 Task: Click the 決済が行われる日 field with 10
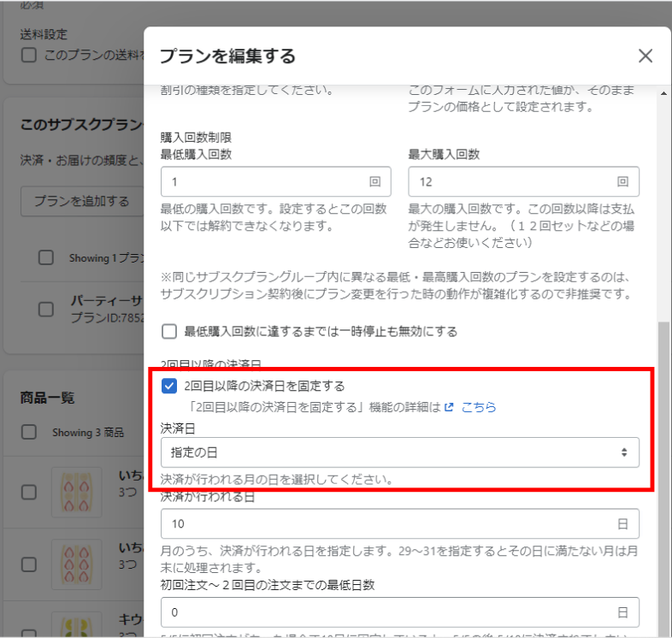click(399, 523)
